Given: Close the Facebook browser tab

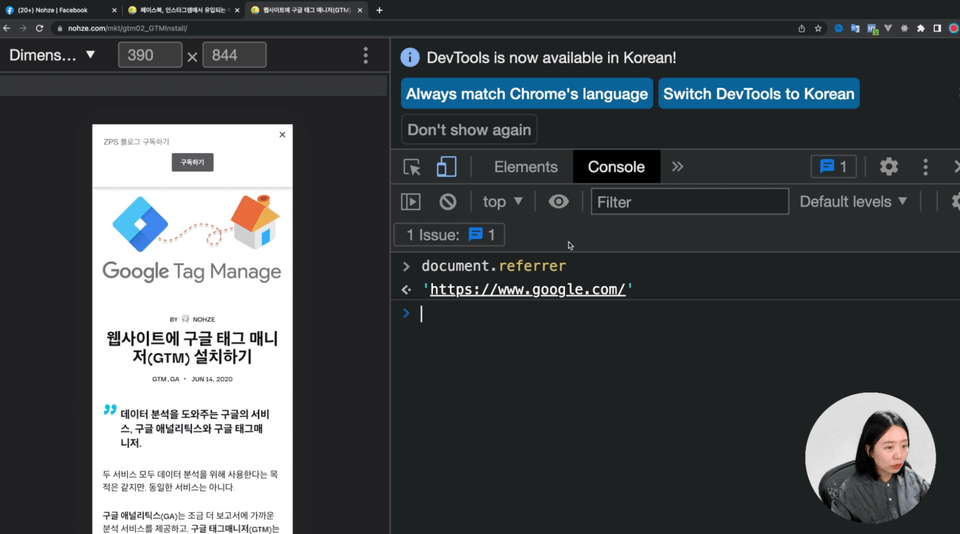Looking at the screenshot, I should click(x=114, y=10).
